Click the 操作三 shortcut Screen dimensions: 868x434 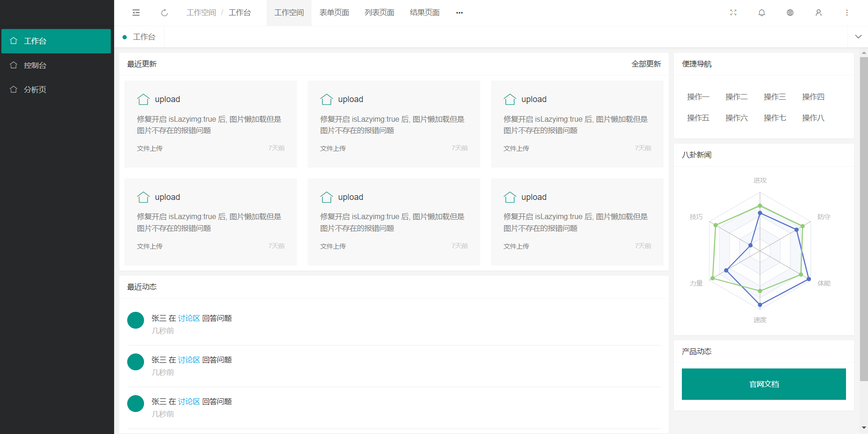coord(775,97)
